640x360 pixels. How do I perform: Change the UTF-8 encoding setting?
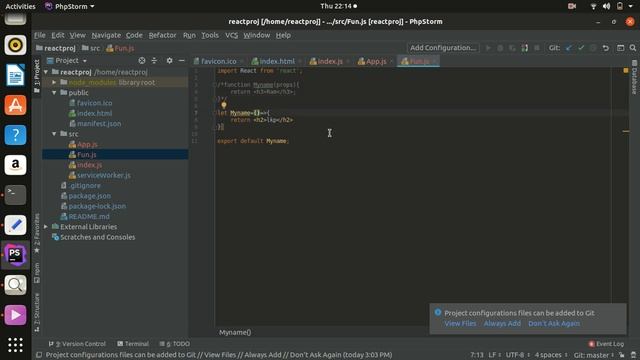pos(518,355)
